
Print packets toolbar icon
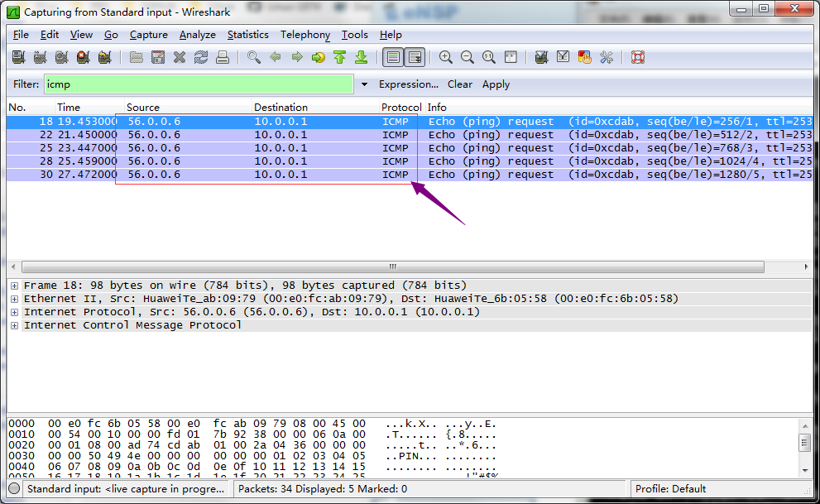click(x=223, y=57)
